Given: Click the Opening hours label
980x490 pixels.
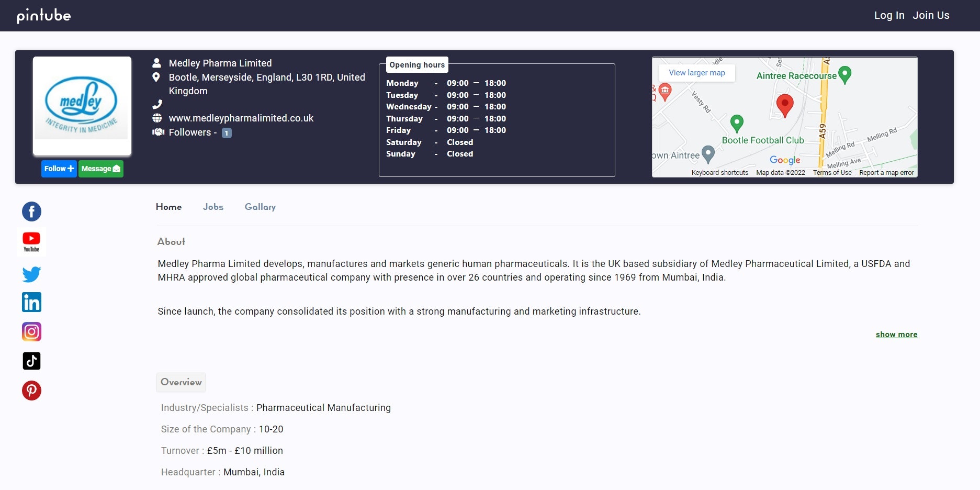Looking at the screenshot, I should (x=417, y=65).
